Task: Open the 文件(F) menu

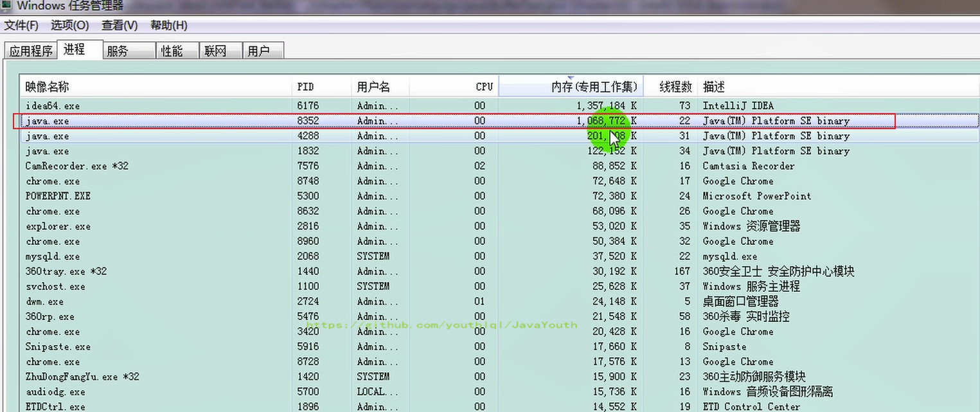Action: coord(22,26)
